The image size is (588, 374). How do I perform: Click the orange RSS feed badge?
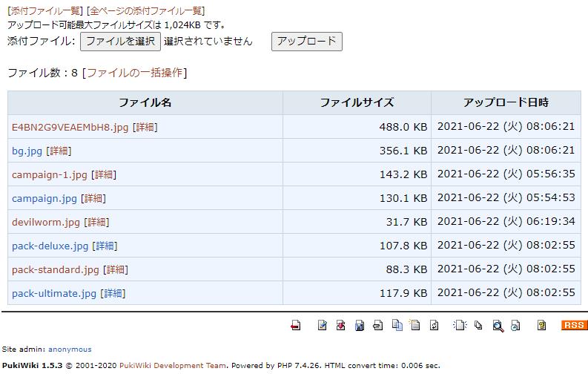click(574, 325)
